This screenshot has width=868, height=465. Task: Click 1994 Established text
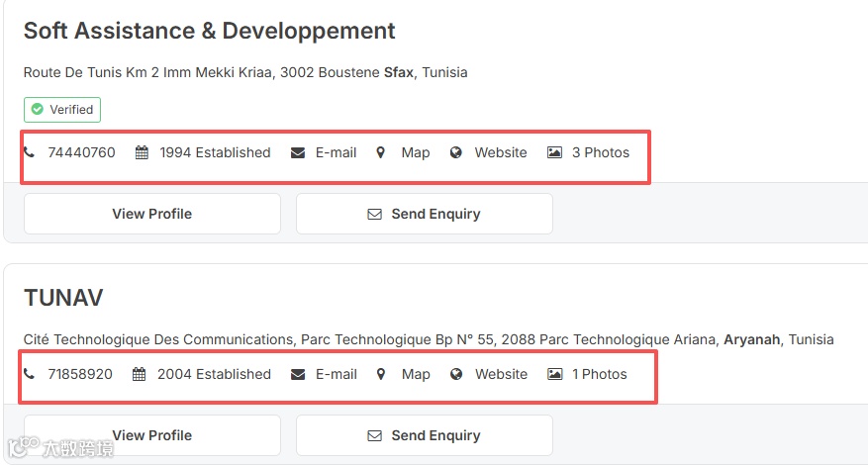(216, 152)
